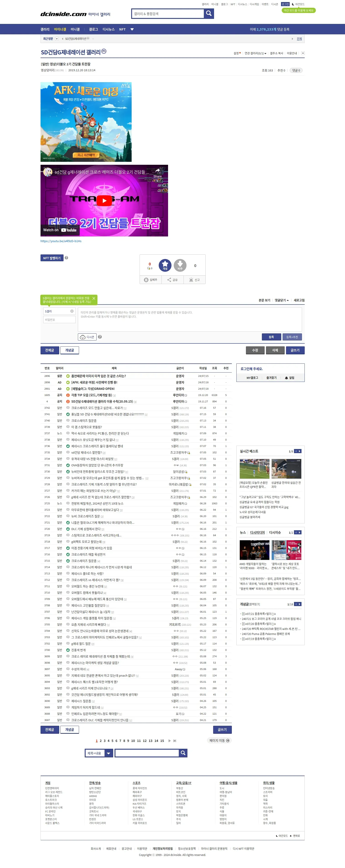Select the 갤러리 tab in navigation bar
Image resolution: width=345 pixels, height=868 pixels.
pos(45,29)
